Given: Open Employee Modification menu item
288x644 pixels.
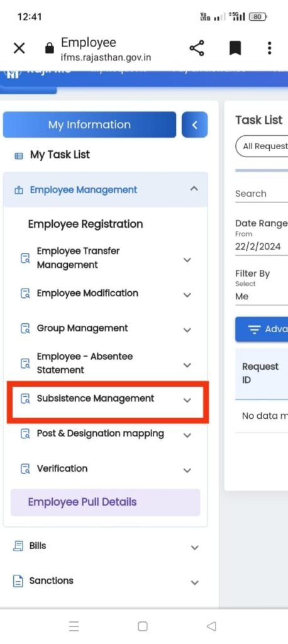Looking at the screenshot, I should tap(87, 293).
